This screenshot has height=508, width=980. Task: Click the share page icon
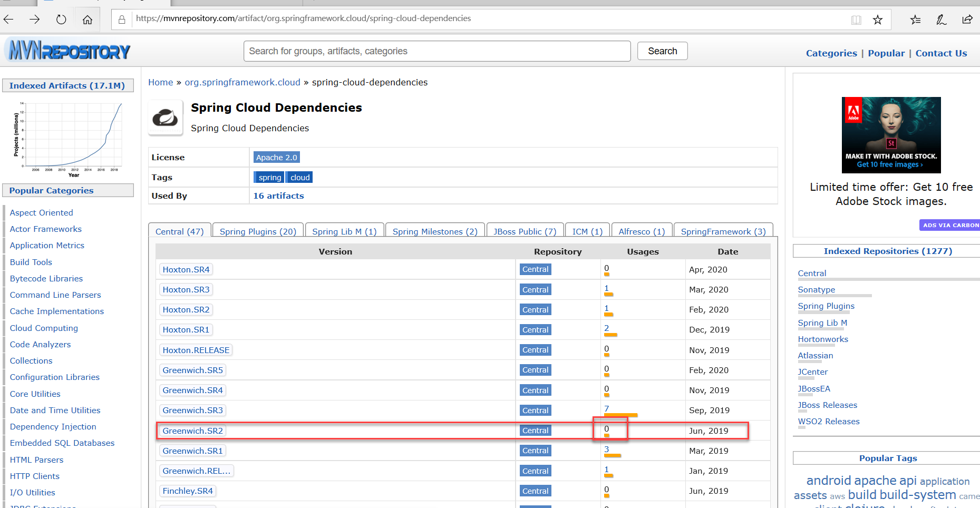[967, 20]
